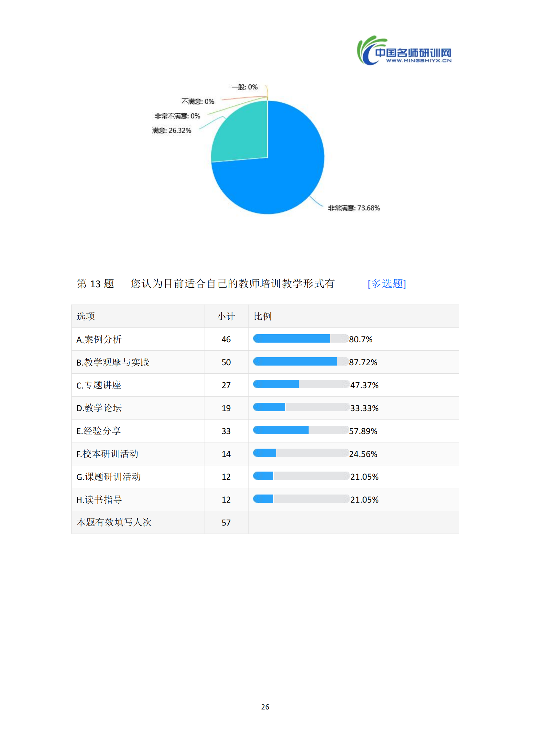Click the count 46 for 案例分析
535x756 pixels.
(226, 339)
